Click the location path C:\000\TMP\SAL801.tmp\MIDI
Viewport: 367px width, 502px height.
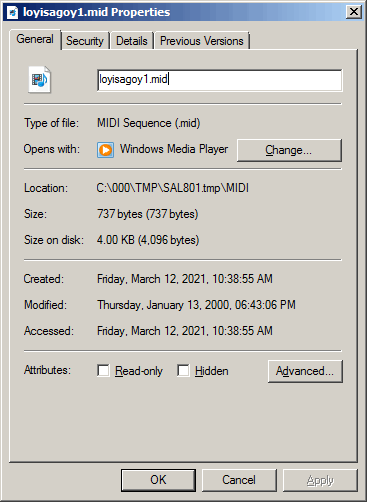click(173, 188)
